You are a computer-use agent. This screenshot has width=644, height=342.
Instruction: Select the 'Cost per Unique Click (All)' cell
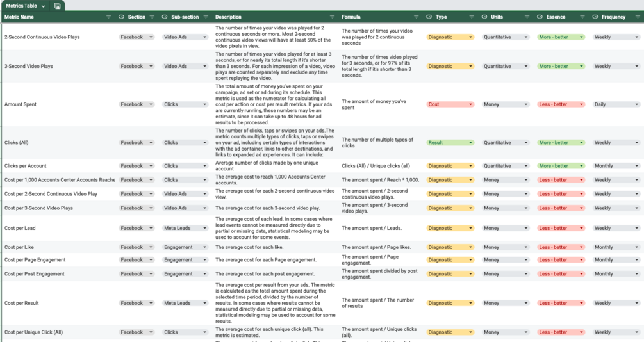59,332
